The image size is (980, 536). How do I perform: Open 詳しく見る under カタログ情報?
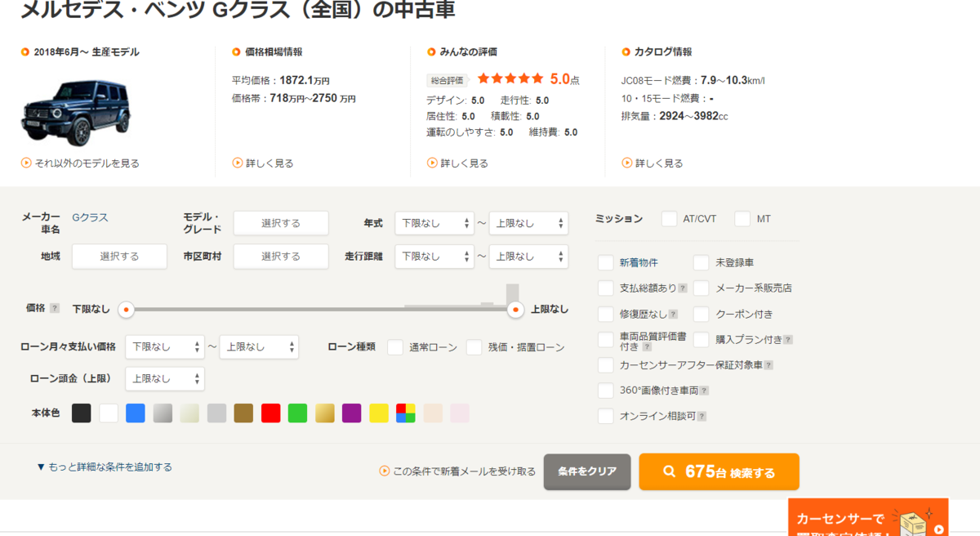coord(659,163)
